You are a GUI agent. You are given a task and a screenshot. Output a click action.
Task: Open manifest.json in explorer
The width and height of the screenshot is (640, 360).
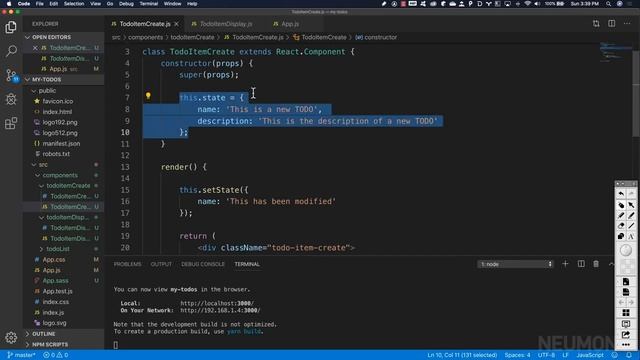(61, 144)
